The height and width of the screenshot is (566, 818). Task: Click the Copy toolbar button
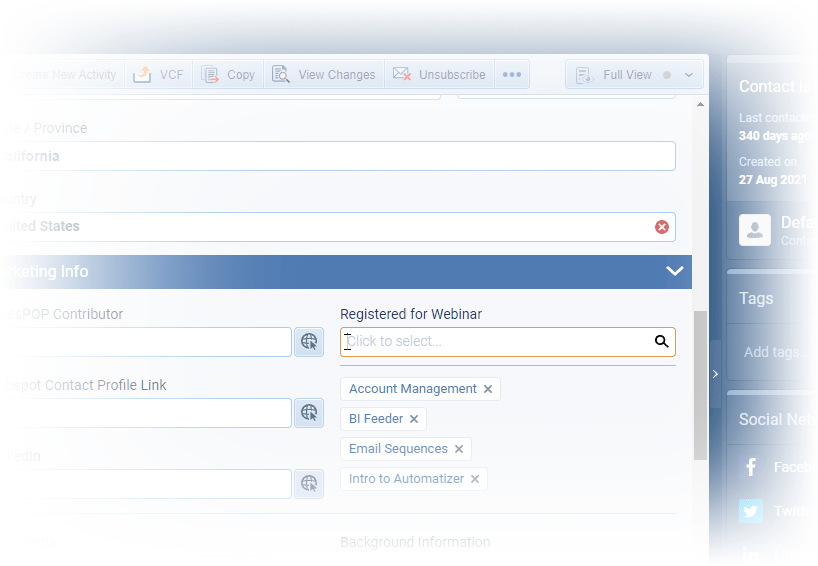(228, 75)
